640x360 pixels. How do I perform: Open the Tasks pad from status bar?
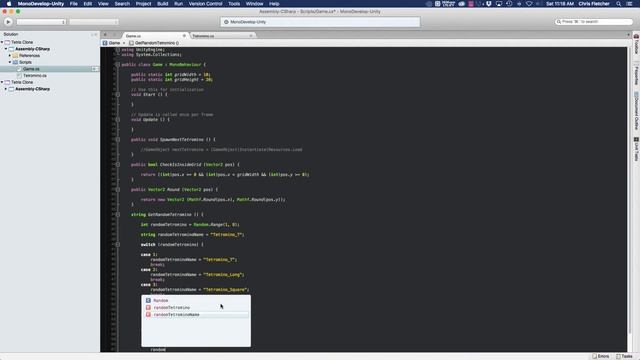click(x=624, y=356)
